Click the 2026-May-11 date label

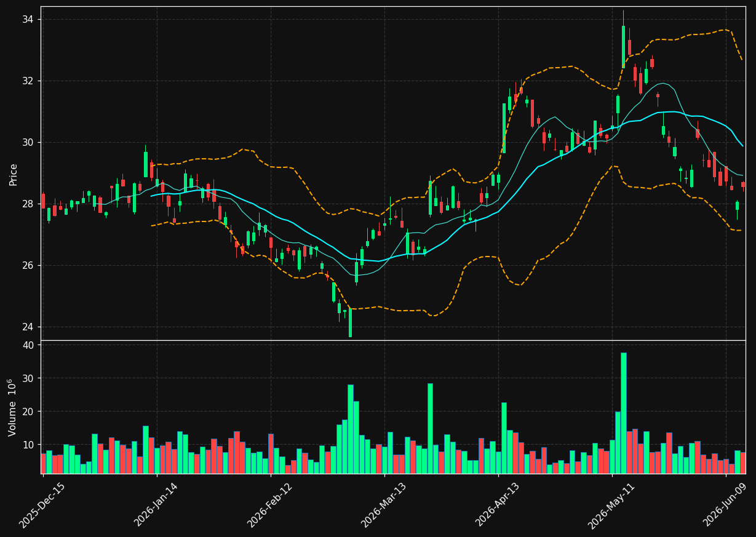pyautogui.click(x=612, y=506)
